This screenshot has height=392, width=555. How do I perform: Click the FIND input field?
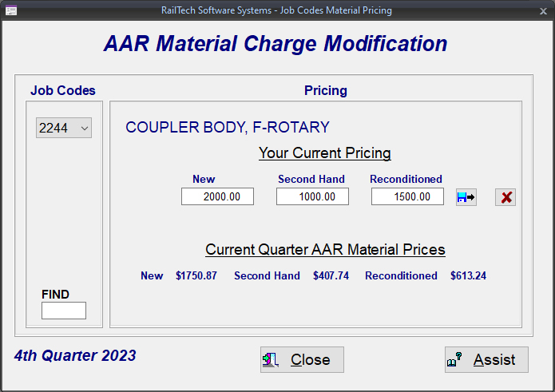pos(64,311)
